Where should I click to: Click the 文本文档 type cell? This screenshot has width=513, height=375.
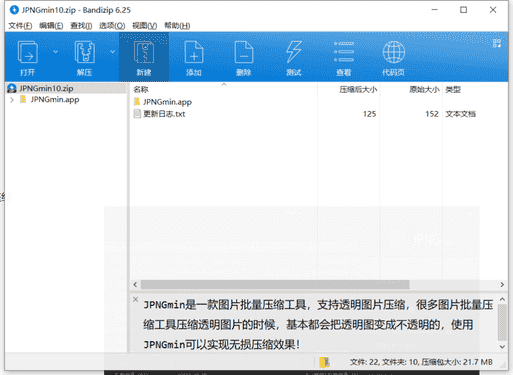[x=460, y=114]
